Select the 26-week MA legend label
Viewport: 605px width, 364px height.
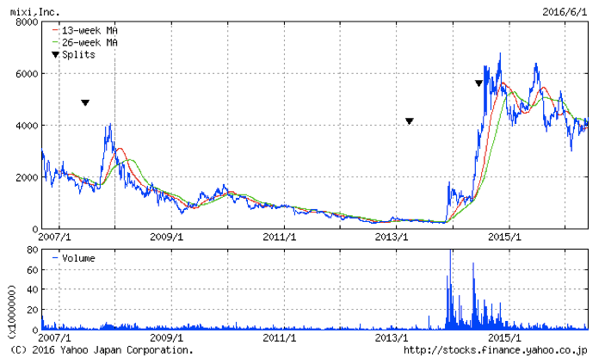click(x=90, y=42)
